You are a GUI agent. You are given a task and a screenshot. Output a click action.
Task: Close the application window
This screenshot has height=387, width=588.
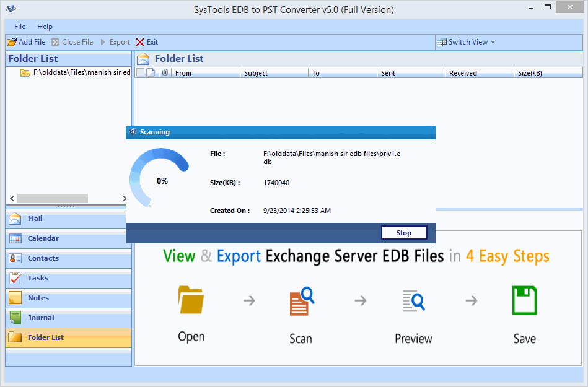570,7
